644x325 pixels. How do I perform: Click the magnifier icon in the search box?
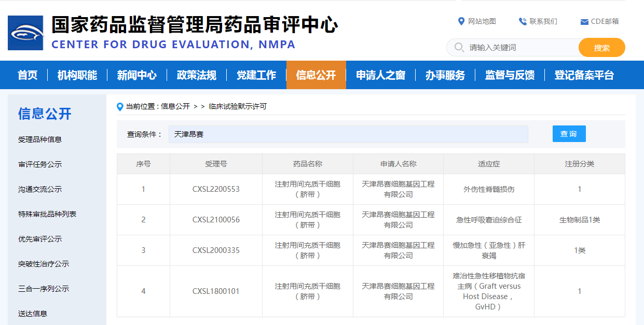[459, 47]
